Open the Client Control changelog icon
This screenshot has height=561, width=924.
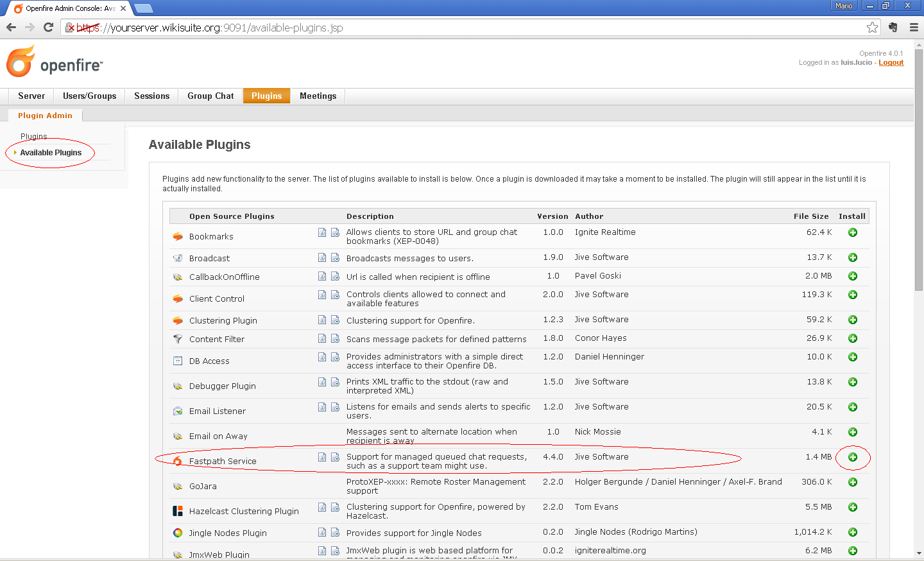(335, 295)
